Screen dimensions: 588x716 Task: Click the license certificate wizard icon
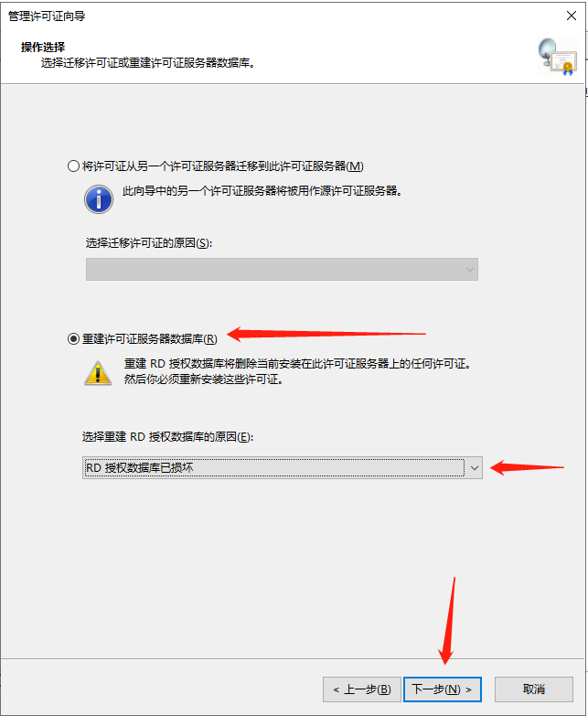[558, 57]
